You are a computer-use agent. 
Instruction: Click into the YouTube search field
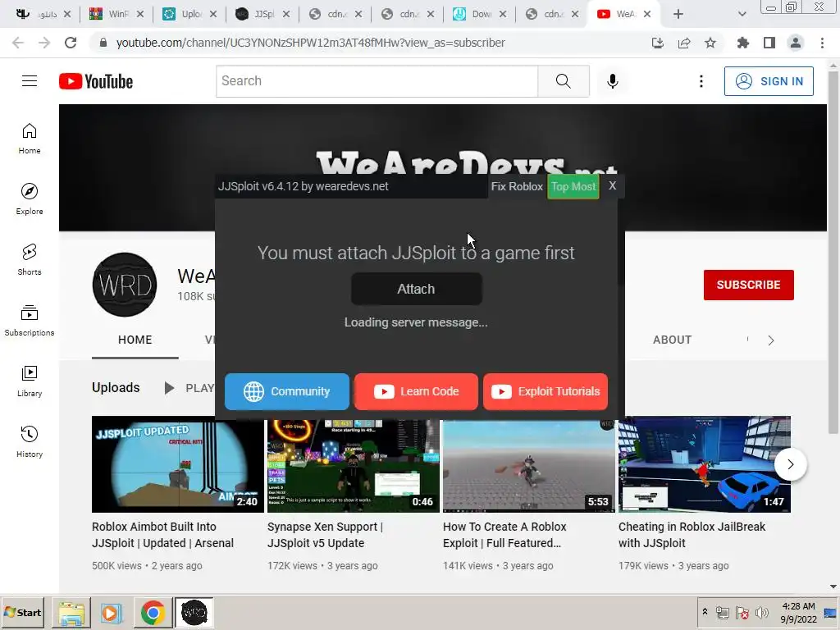(377, 81)
